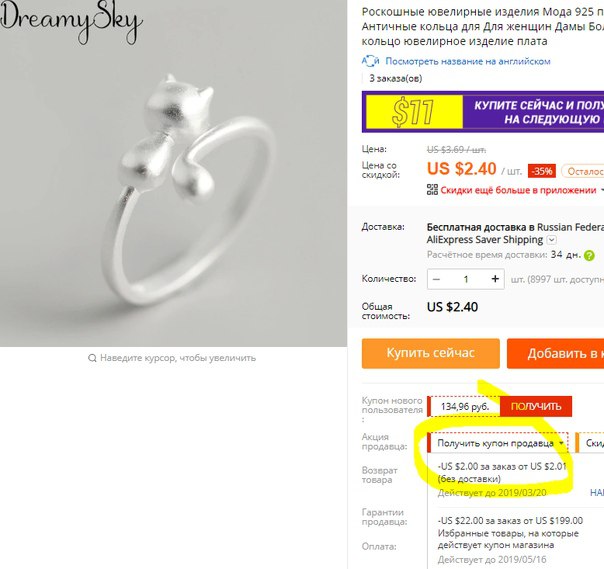Click the translate icon beside the English title link

pyautogui.click(x=371, y=61)
